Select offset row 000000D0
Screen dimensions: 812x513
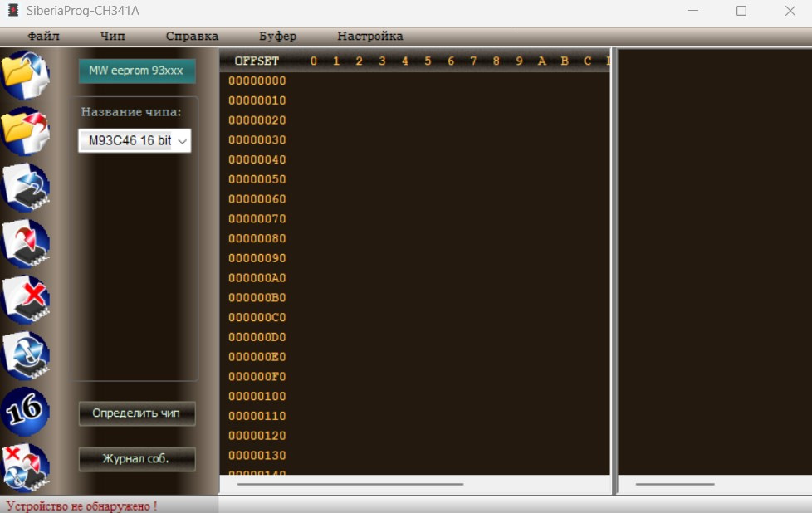coord(257,337)
